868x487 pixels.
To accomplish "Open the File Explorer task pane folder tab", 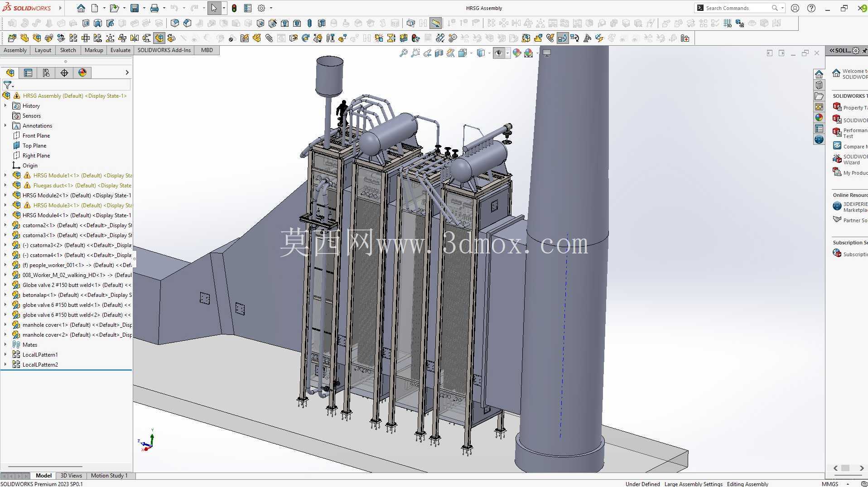I will point(819,96).
